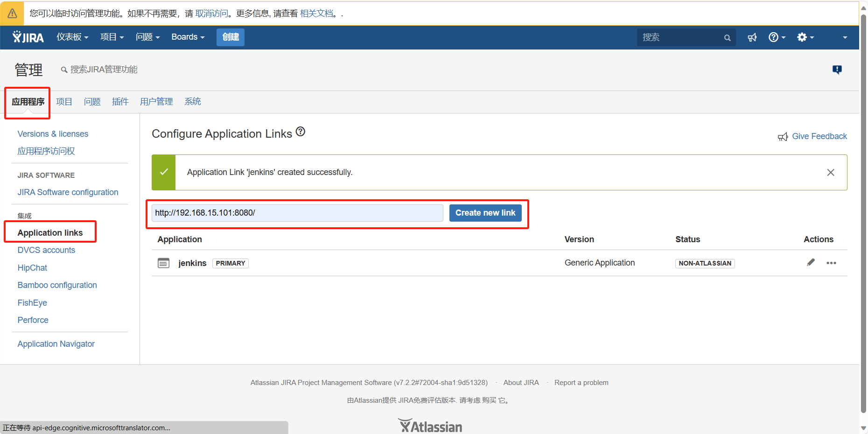
Task: Open HipChat integration settings
Action: (32, 268)
